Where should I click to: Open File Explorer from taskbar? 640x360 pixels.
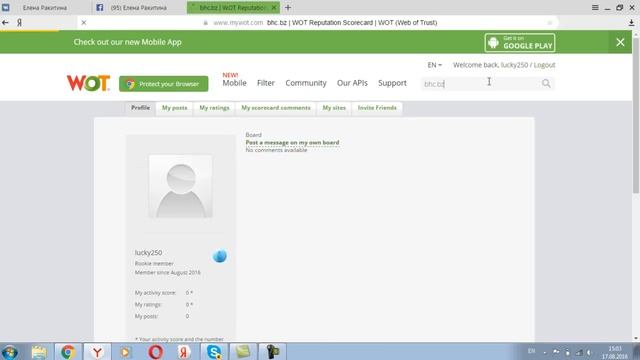(39, 352)
